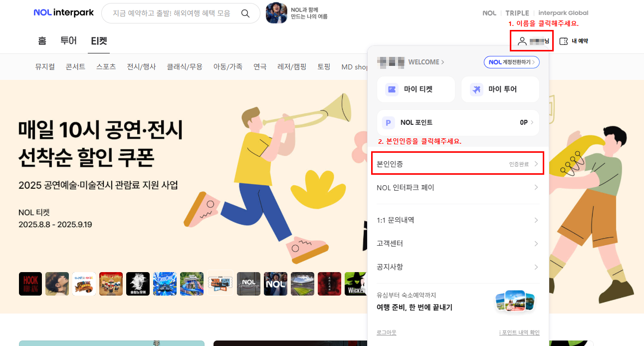Open the HOOK thumbnail in the strip
The image size is (644, 346).
(30, 284)
